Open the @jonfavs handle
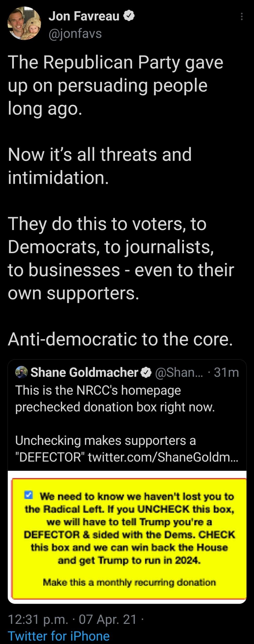 tap(75, 33)
